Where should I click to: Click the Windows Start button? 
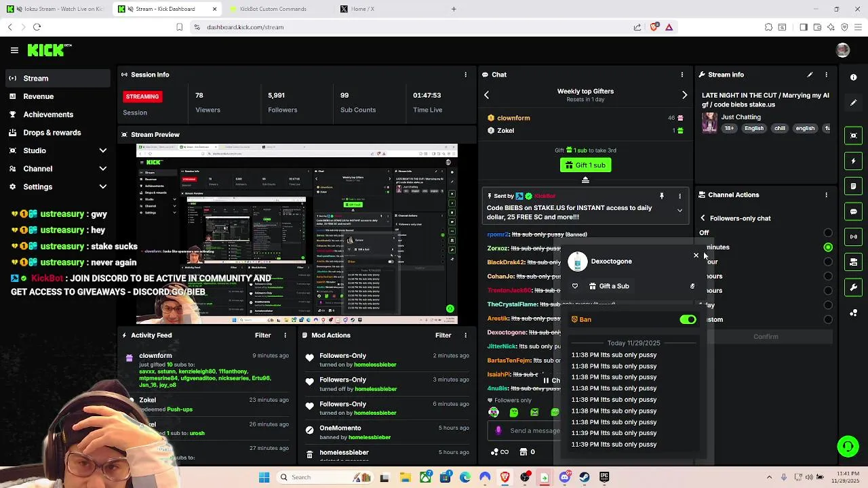tap(264, 477)
